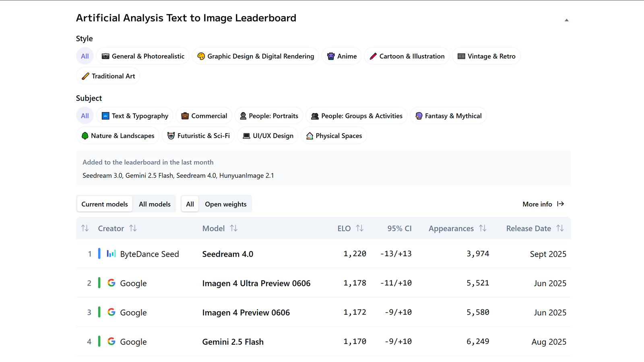
Task: Filter by General & Photorealistic style
Action: click(x=142, y=56)
